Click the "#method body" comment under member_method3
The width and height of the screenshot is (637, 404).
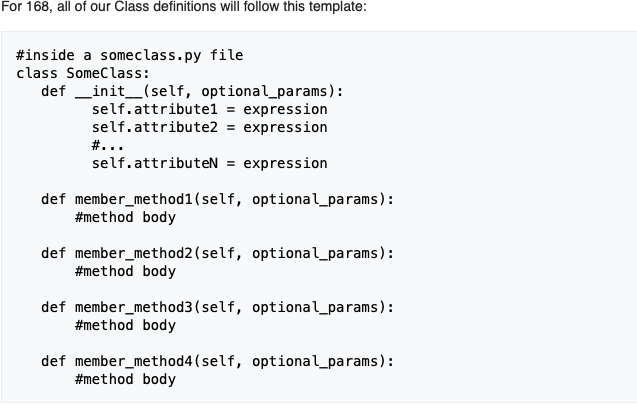point(125,325)
